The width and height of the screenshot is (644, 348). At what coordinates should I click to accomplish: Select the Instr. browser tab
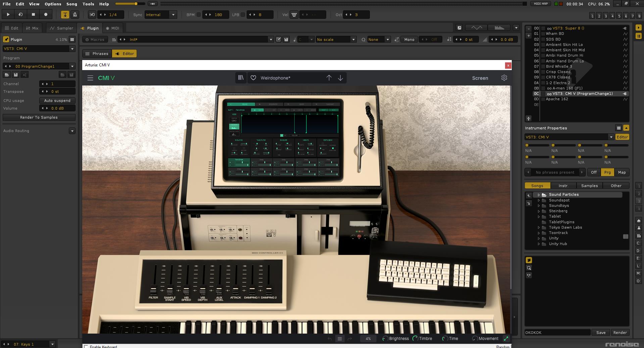click(x=563, y=186)
